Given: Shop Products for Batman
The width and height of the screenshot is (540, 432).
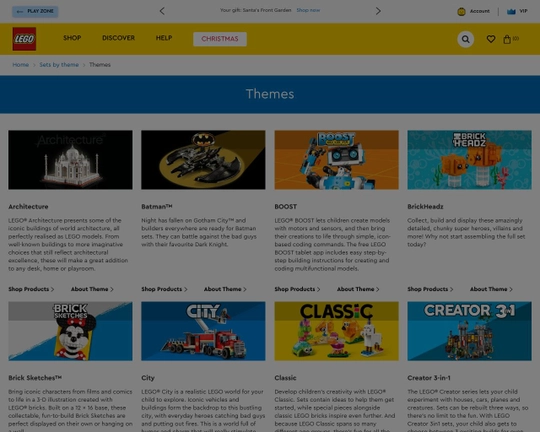Looking at the screenshot, I should click(x=164, y=289).
